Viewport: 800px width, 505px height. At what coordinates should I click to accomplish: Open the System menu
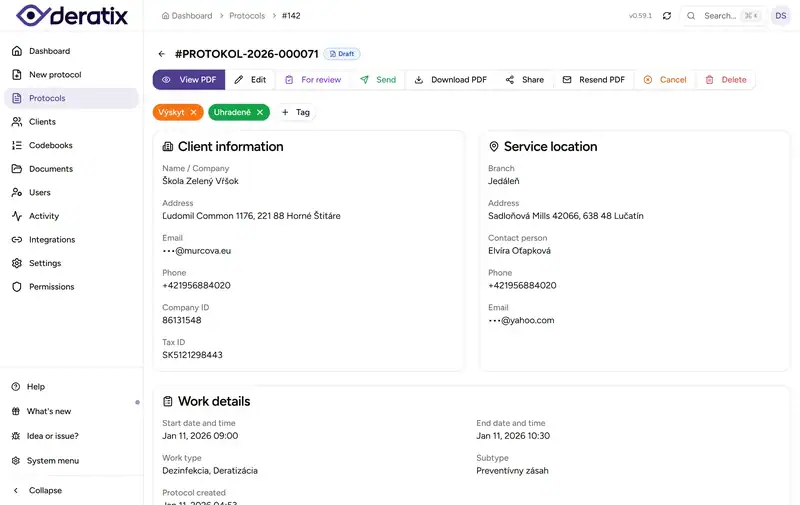coord(71,461)
